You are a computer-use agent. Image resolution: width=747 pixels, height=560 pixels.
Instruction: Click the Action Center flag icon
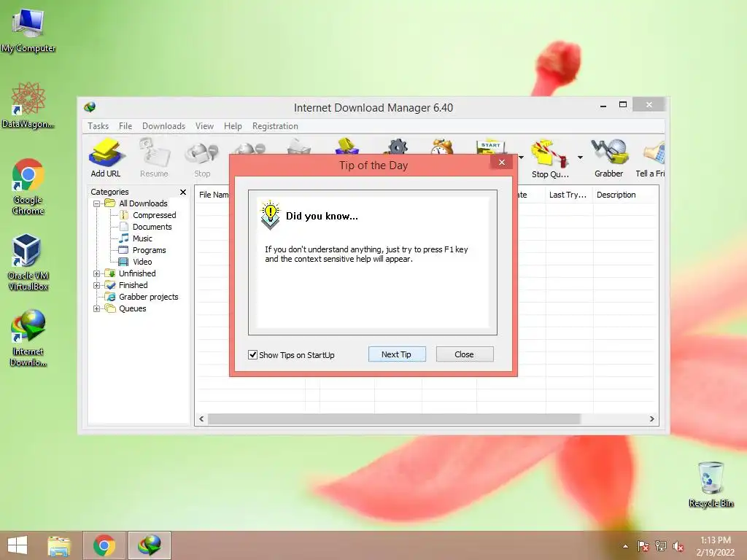[x=643, y=546]
